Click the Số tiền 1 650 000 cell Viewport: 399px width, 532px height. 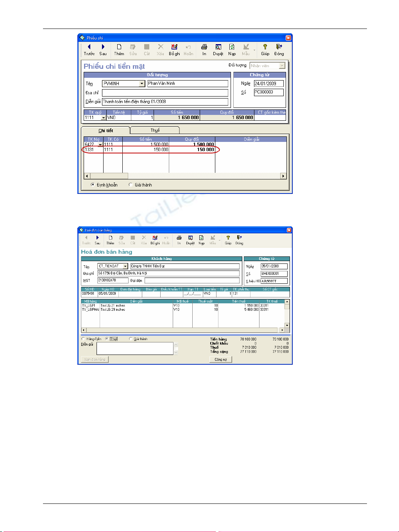click(x=177, y=118)
